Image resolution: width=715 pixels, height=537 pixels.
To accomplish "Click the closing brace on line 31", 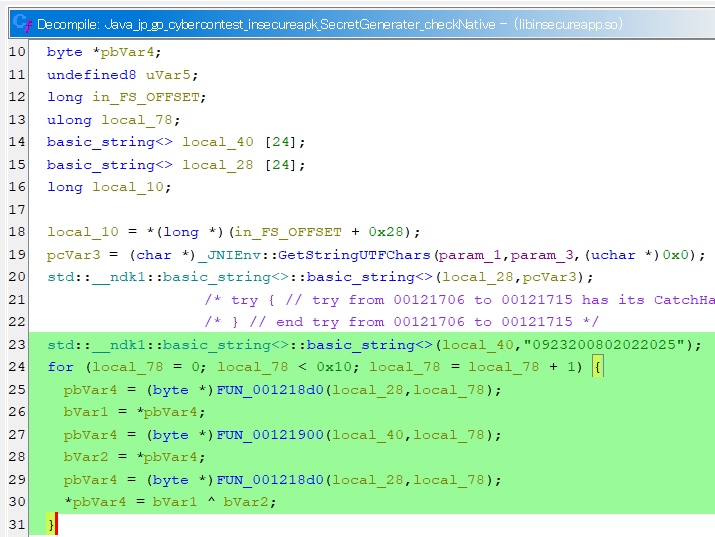I will point(51,525).
